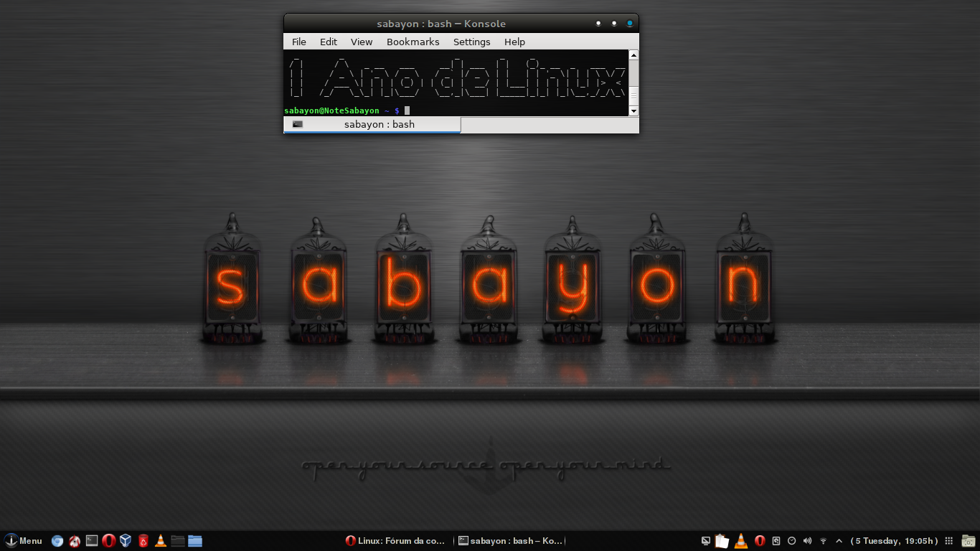Expand hidden system tray icons arrow
Screen dimensions: 980x551
[x=839, y=541]
